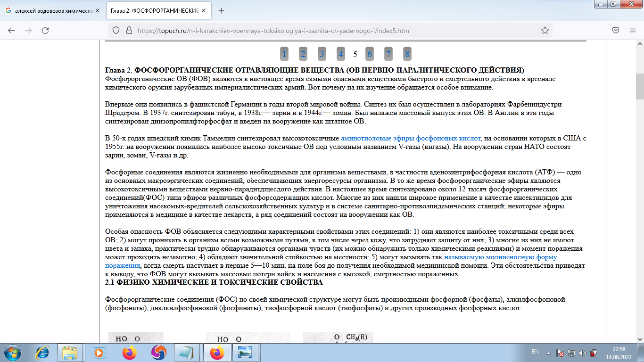
Task: Show hidden tray icons with the arrow
Action: point(548,352)
